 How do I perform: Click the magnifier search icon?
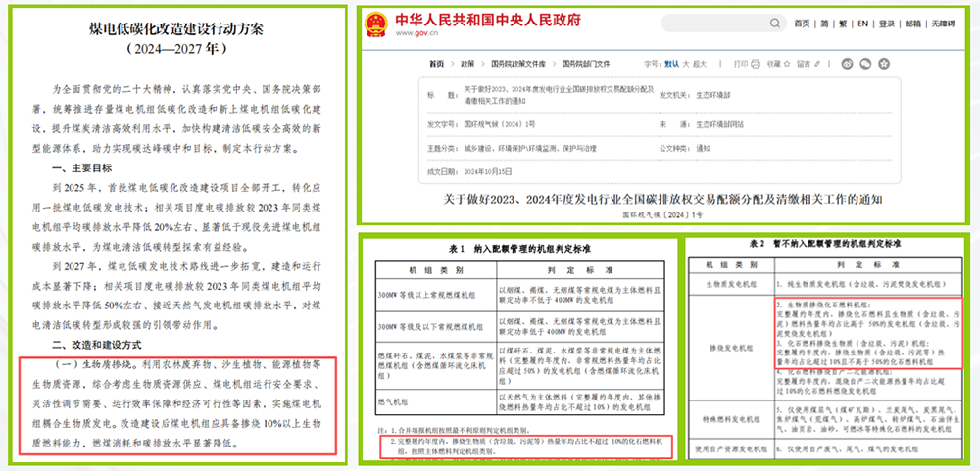(775, 24)
